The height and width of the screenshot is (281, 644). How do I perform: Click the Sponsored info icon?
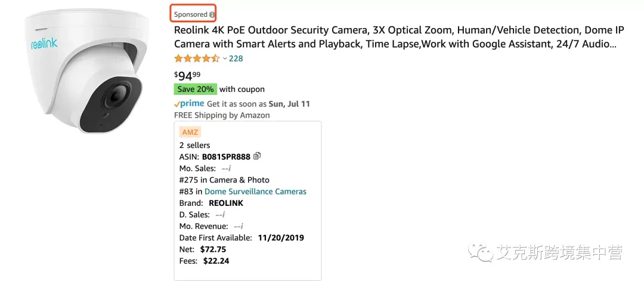pos(212,15)
